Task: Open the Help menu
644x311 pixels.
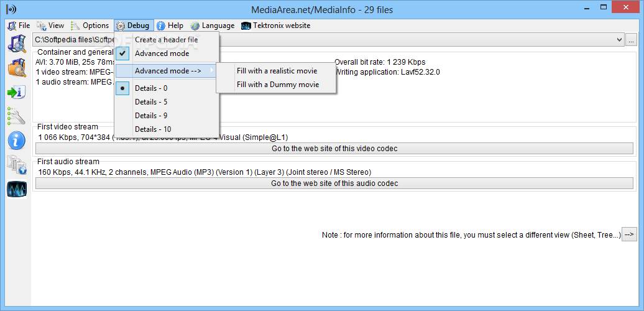Action: click(x=170, y=26)
